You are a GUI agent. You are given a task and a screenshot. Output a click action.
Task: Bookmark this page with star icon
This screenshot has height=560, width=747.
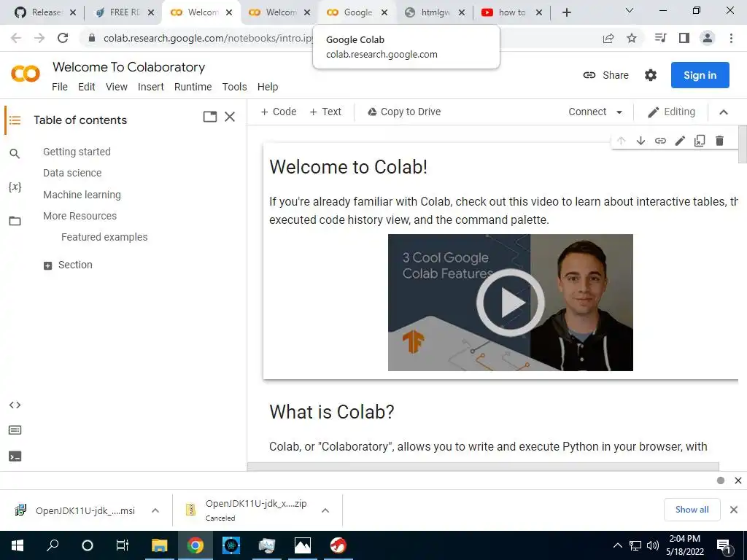point(632,38)
